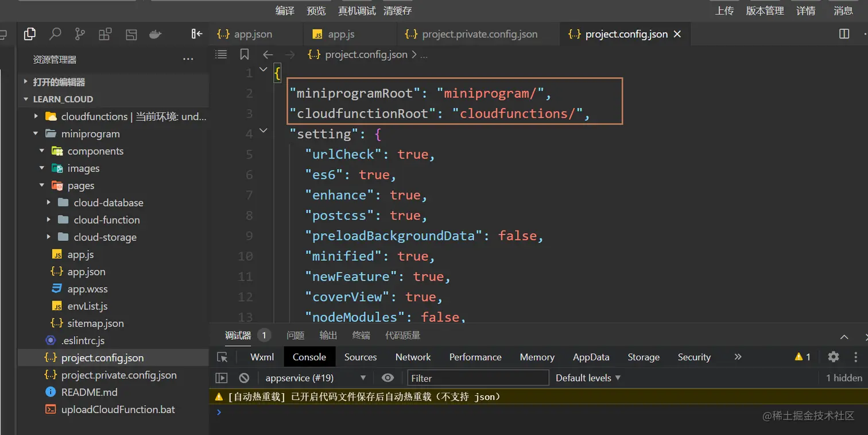
Task: Activate the element inspector pointer icon
Action: pos(222,357)
